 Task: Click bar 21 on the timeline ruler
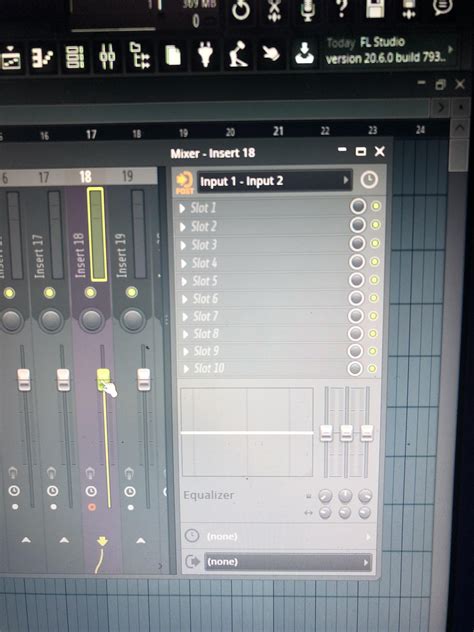click(x=278, y=131)
